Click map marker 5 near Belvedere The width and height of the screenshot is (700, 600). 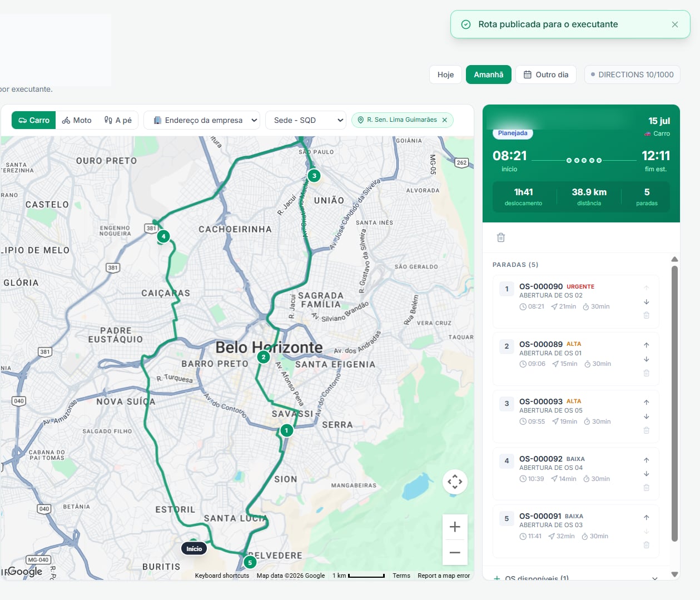coord(250,563)
